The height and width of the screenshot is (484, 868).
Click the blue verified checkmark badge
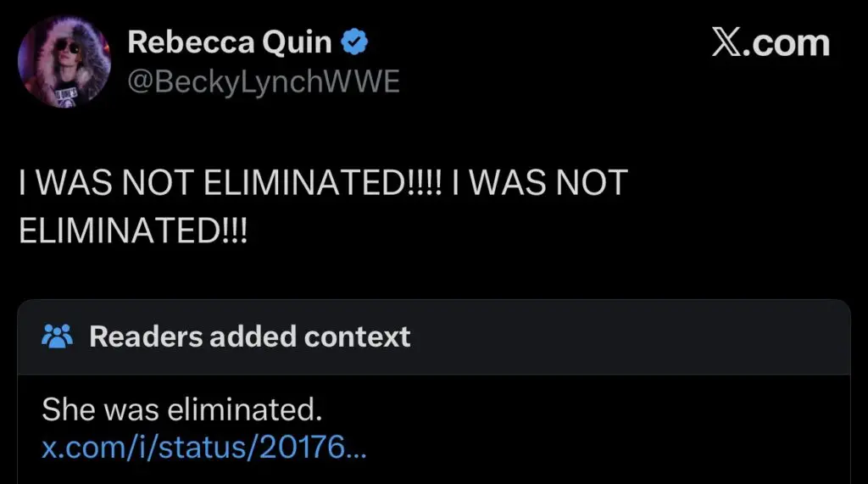click(353, 42)
